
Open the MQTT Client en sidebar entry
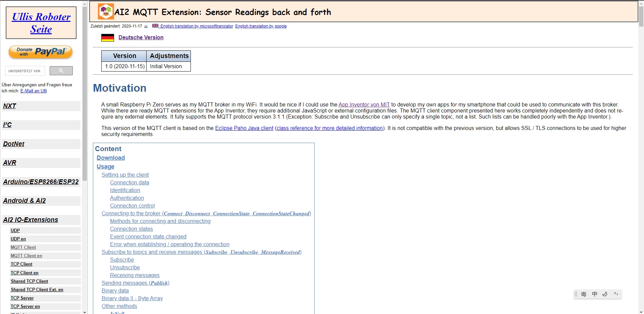(26, 256)
